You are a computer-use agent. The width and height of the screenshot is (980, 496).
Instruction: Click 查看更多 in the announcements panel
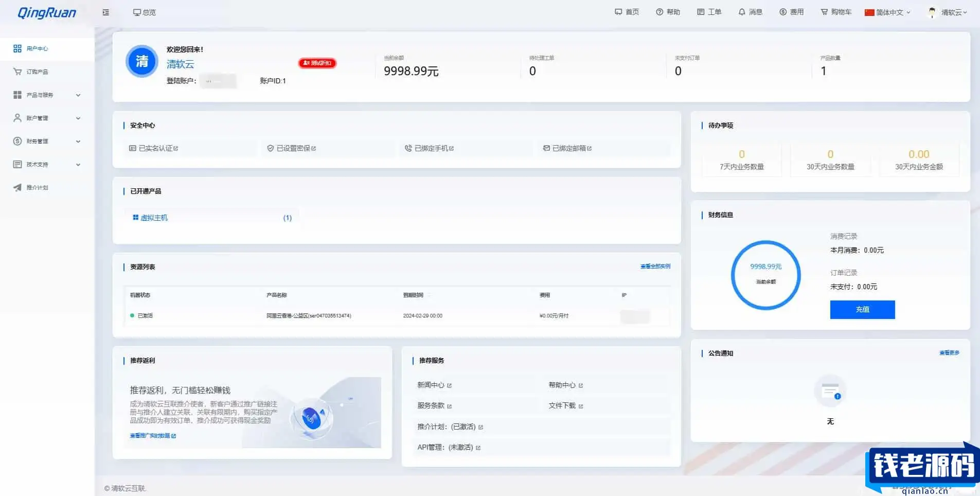point(949,353)
